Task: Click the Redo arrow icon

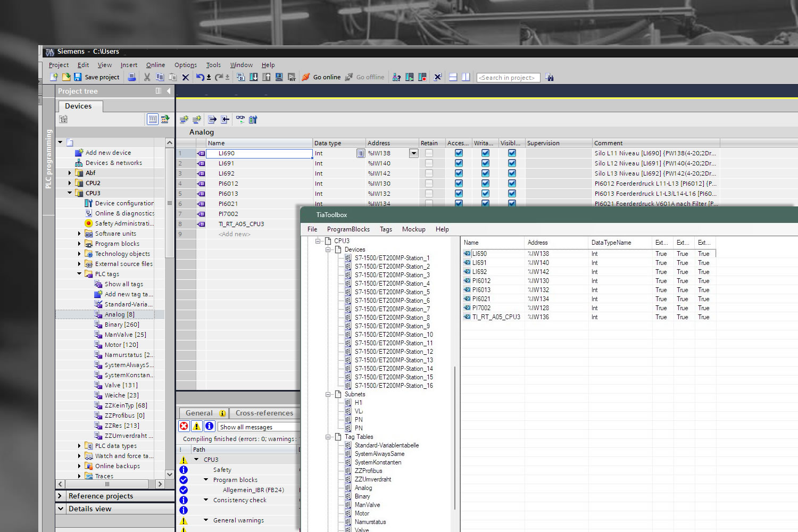Action: [x=219, y=77]
